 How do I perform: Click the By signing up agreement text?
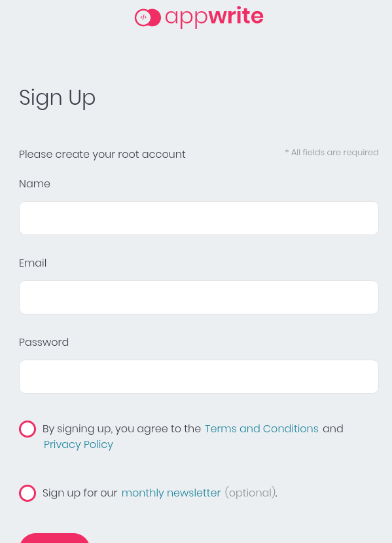click(x=122, y=429)
